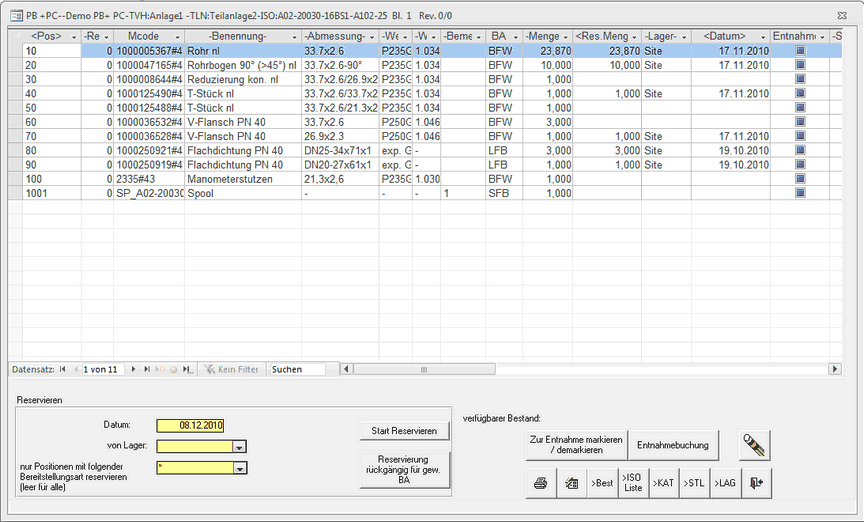The width and height of the screenshot is (864, 522).
Task: Click Start Reservieren button
Action: point(404,431)
